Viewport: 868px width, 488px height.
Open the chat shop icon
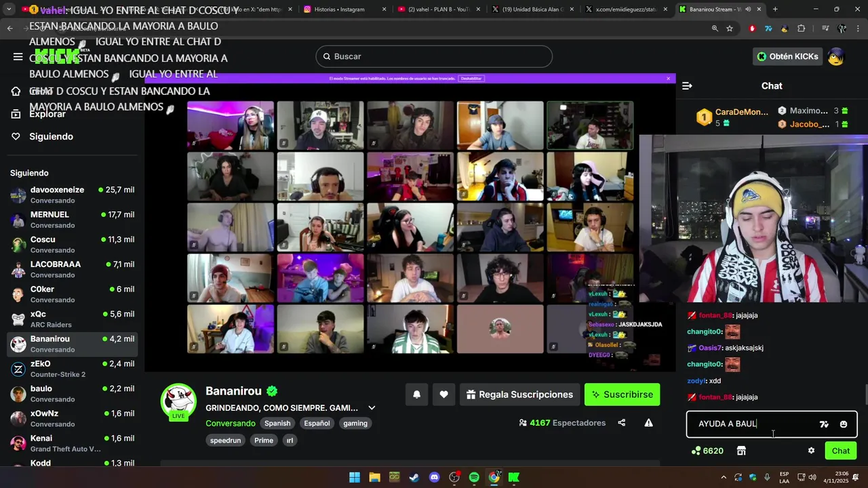click(741, 451)
